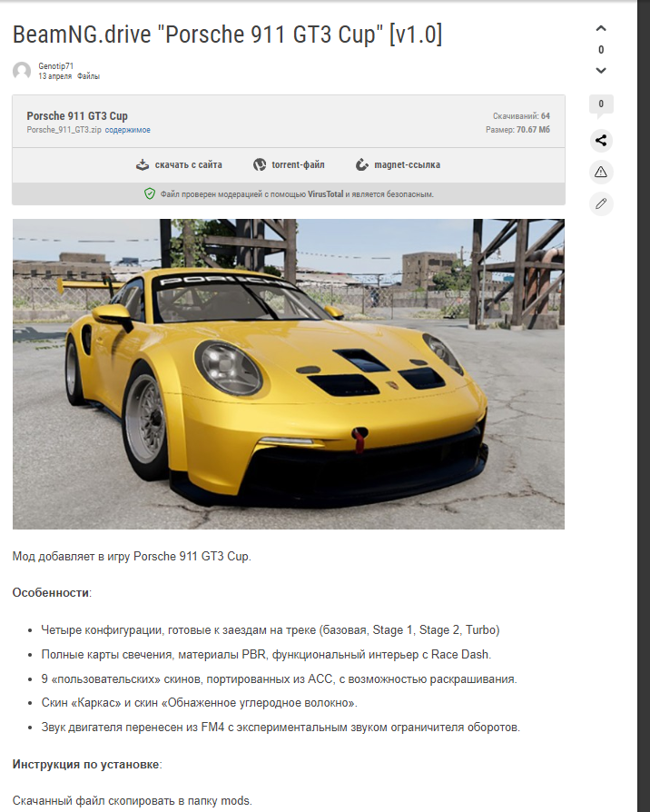650x812 pixels.
Task: Click the line starting Четыре конфигурации
Action: [x=271, y=630]
